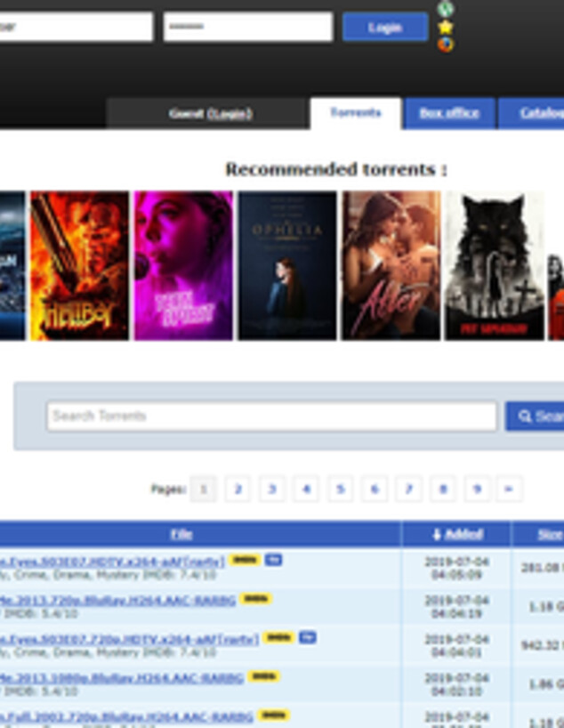
Task: Click the username input field
Action: (77, 27)
